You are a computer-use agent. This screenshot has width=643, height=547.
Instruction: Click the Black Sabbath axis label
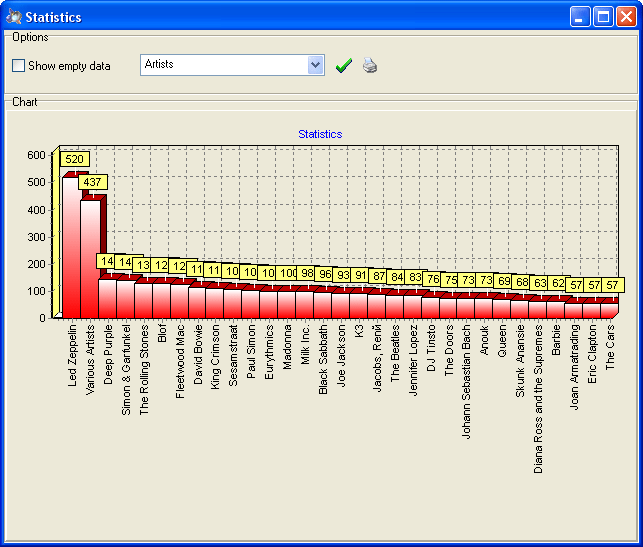pos(324,360)
